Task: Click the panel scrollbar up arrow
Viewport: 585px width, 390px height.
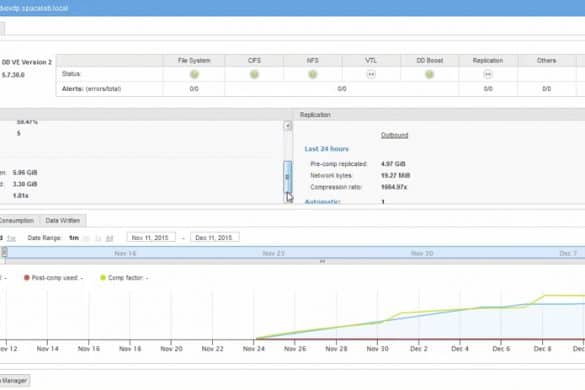Action: pyautogui.click(x=288, y=126)
